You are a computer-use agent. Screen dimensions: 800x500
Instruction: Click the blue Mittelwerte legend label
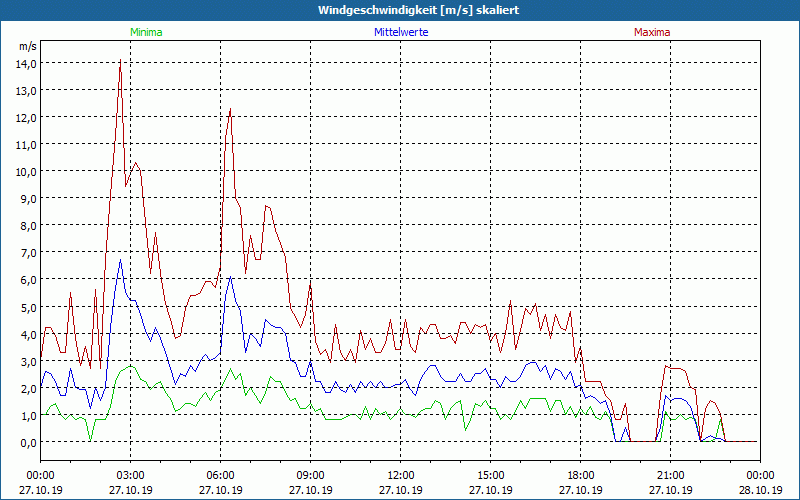click(401, 32)
